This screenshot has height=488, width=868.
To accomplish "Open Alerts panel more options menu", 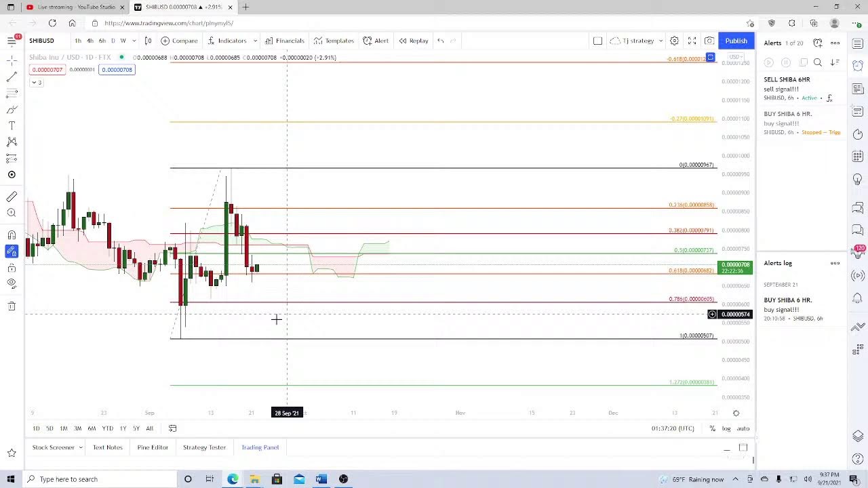I will [x=835, y=43].
